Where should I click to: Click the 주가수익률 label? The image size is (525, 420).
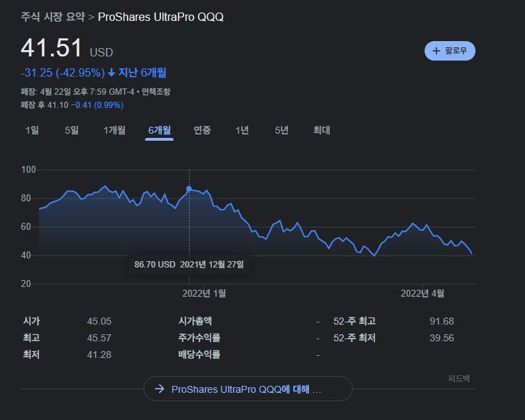pos(199,338)
